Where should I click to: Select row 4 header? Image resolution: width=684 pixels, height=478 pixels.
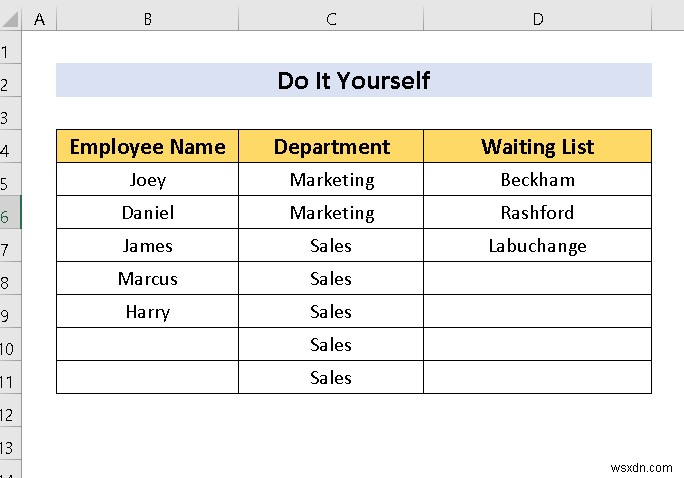coord(10,147)
